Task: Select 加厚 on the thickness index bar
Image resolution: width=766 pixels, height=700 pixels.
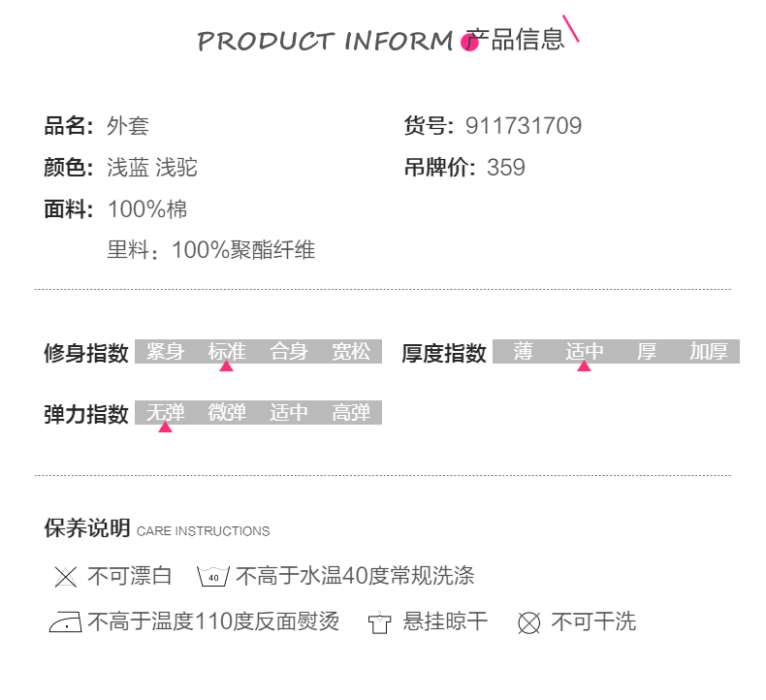Action: pos(709,351)
